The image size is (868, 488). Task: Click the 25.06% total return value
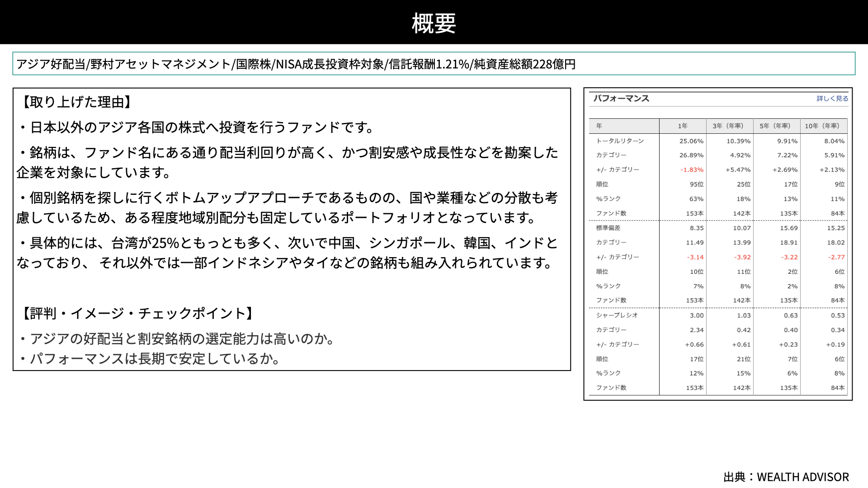tap(691, 141)
